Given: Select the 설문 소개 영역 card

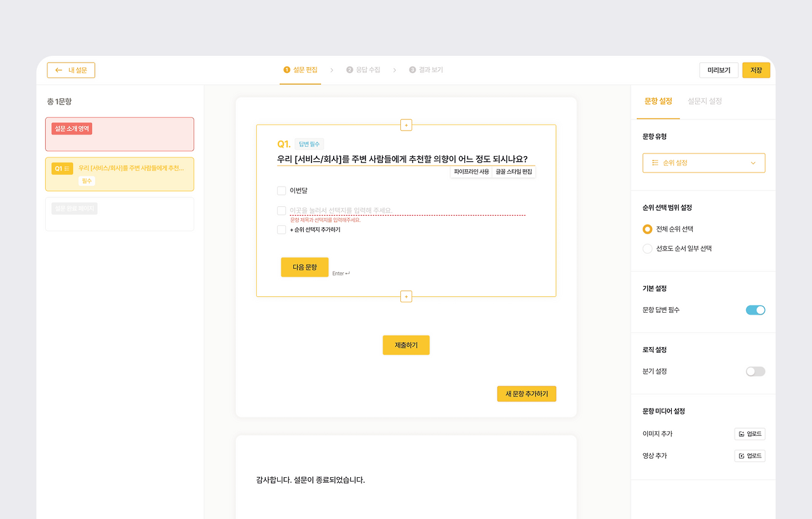Looking at the screenshot, I should [x=119, y=134].
